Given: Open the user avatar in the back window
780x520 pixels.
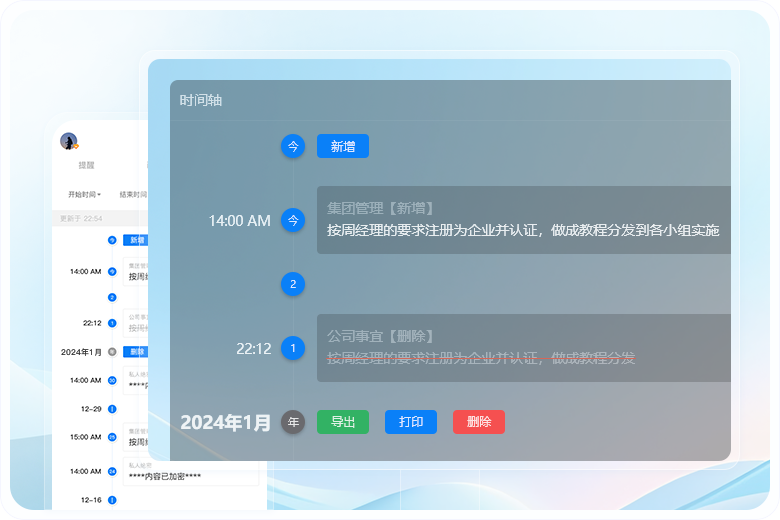Looking at the screenshot, I should [69, 141].
